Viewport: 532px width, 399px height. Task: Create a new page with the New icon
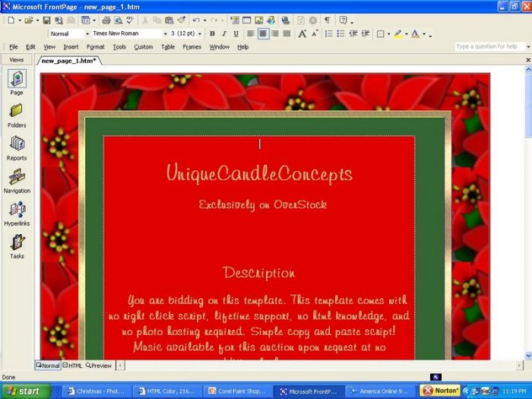tap(11, 21)
